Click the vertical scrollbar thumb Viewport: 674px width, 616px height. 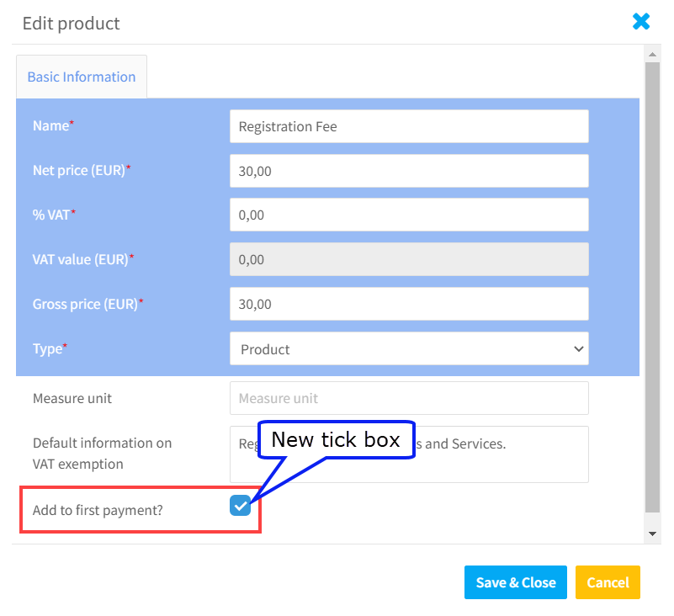click(652, 287)
